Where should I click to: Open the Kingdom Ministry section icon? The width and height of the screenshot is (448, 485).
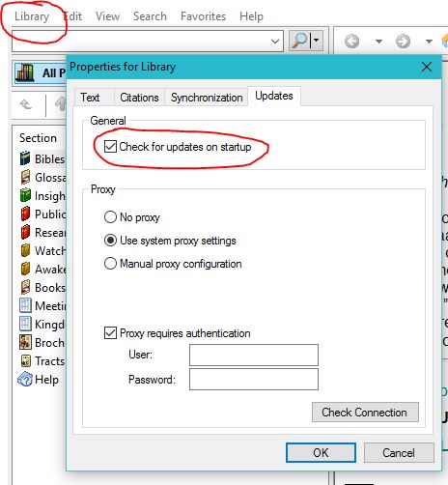25,324
